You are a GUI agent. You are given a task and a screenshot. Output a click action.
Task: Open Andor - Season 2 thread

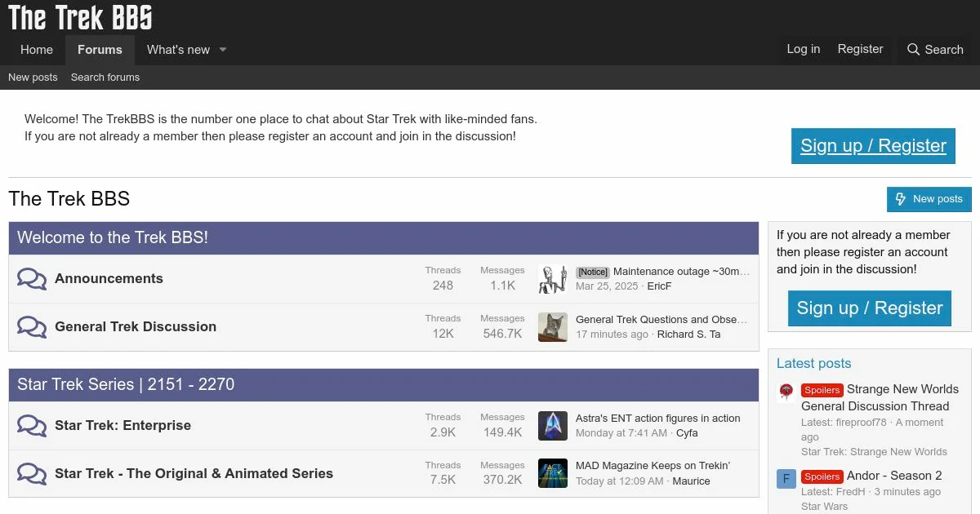pyautogui.click(x=894, y=476)
